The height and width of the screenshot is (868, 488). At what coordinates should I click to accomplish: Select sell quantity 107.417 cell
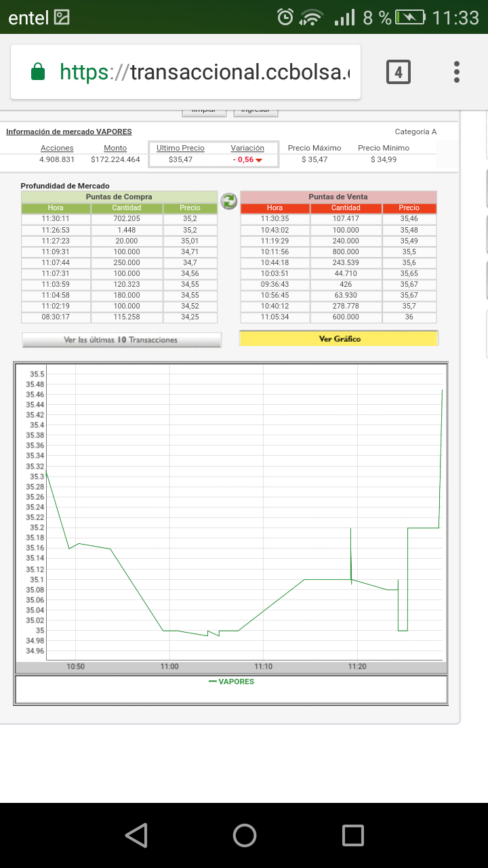(346, 219)
